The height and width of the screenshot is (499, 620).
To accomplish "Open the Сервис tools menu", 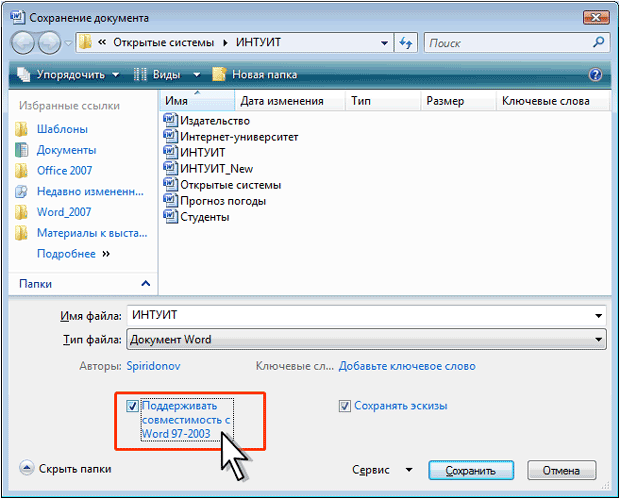I will 382,470.
